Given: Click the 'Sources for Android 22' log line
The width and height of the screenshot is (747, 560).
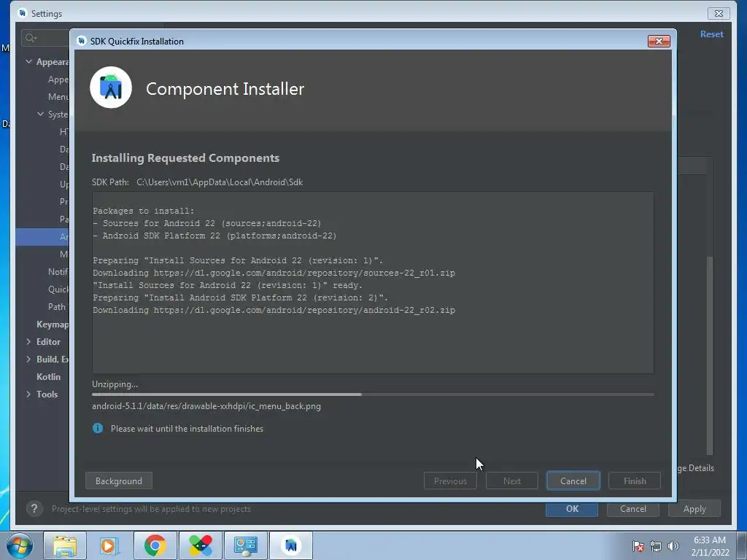Looking at the screenshot, I should pos(207,223).
